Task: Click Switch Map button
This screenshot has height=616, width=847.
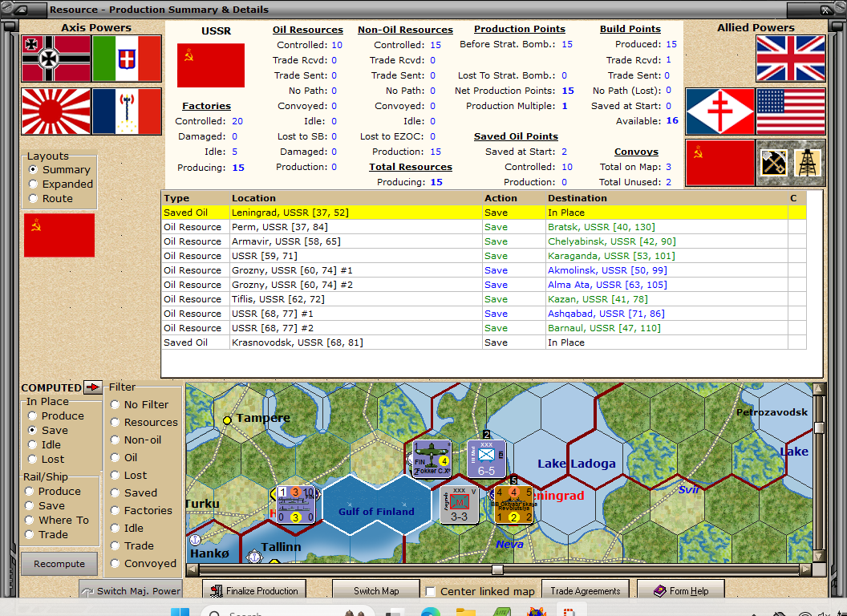Action: [376, 590]
